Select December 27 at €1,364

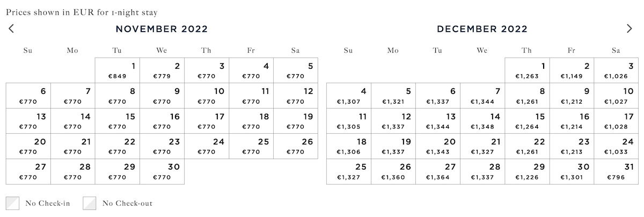coord(438,172)
